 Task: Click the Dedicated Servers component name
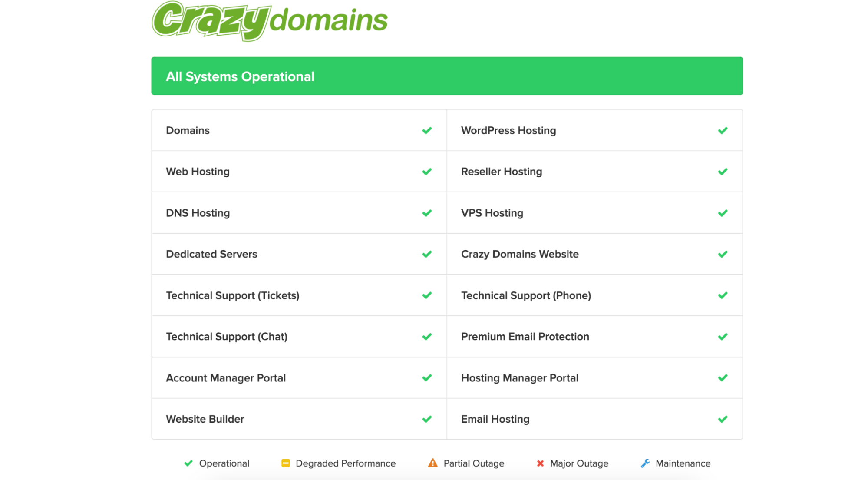tap(211, 254)
